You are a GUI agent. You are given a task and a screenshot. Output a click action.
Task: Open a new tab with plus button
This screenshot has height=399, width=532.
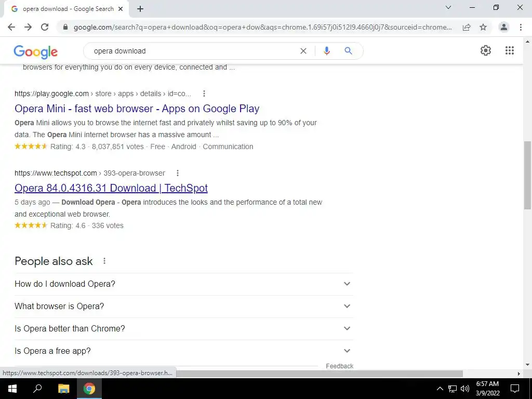140,9
